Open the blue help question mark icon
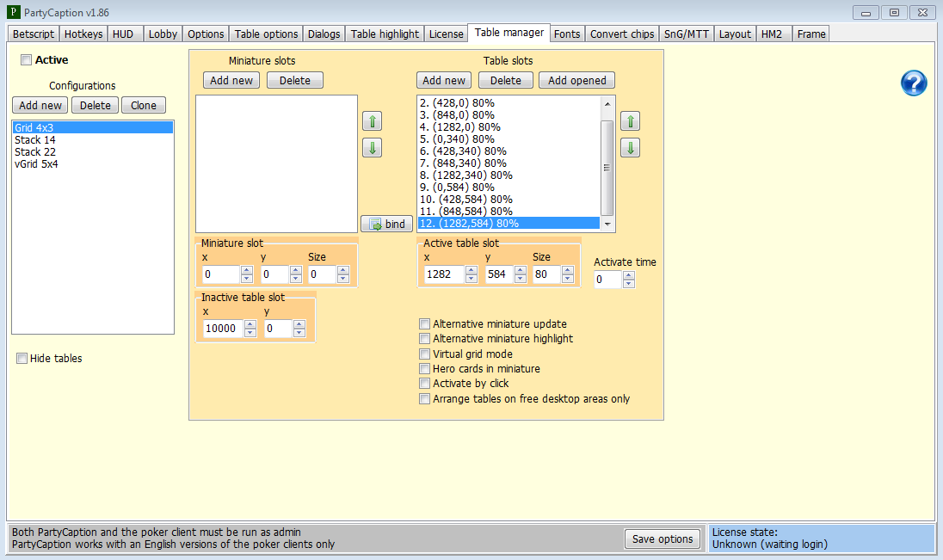The width and height of the screenshot is (943, 560). pyautogui.click(x=914, y=83)
